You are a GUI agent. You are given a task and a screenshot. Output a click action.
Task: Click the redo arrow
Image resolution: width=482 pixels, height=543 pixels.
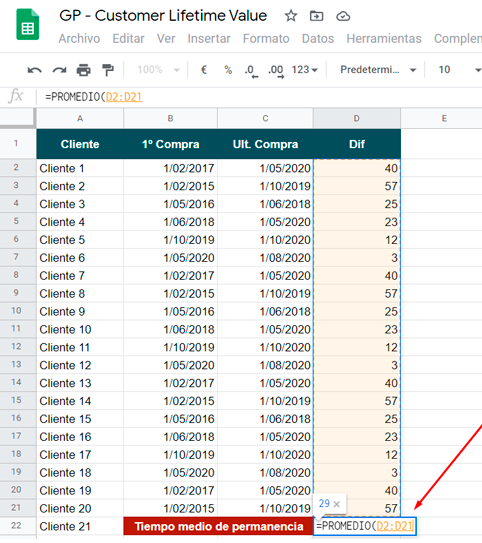coord(59,70)
